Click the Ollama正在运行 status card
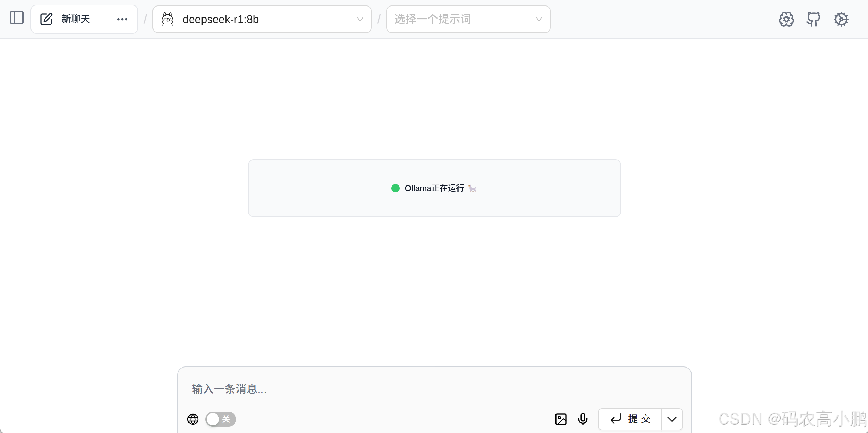This screenshot has height=433, width=868. pyautogui.click(x=434, y=188)
